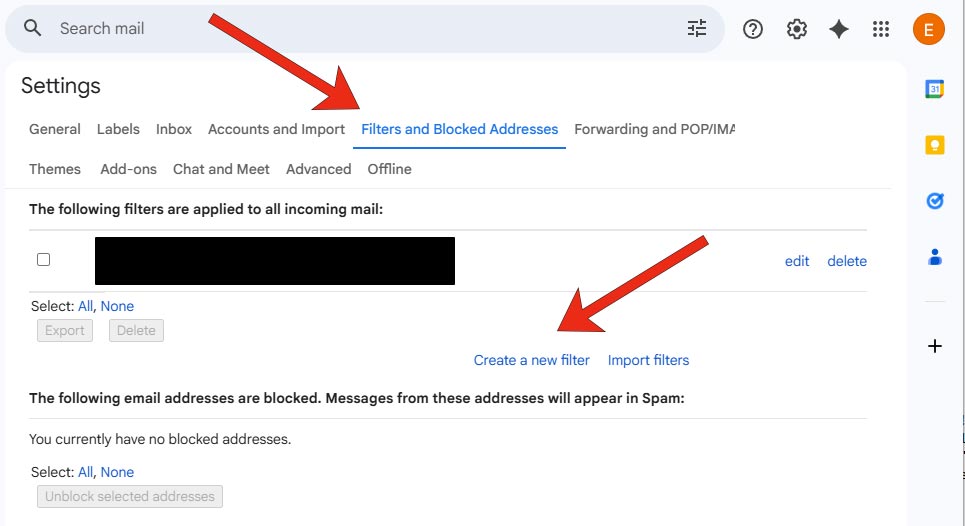Select All filters link
965x526 pixels.
click(86, 306)
